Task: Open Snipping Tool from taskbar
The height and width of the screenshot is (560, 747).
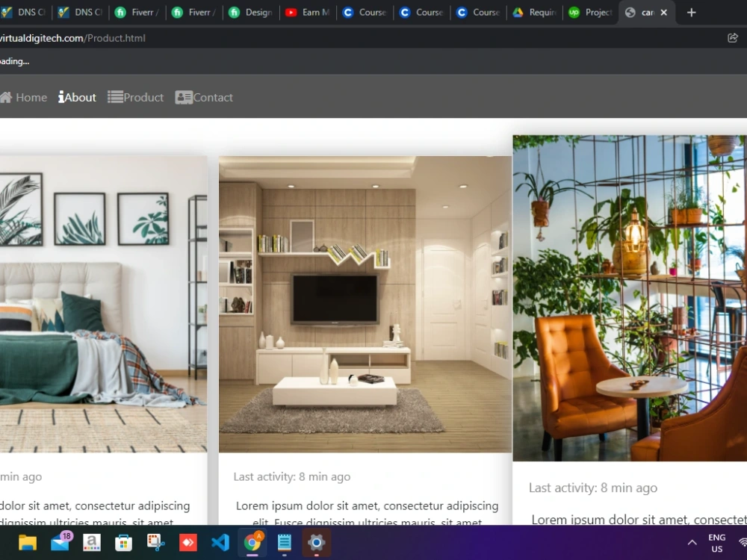Action: point(155,542)
